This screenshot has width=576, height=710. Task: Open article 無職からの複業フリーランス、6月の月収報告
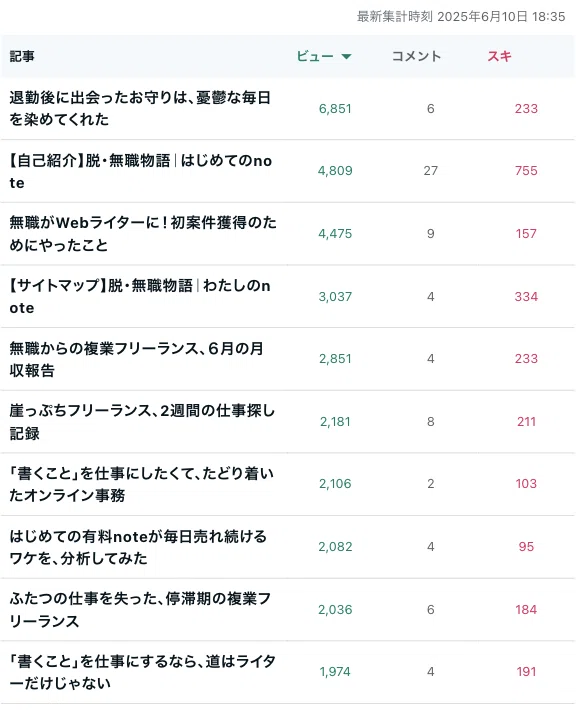pyautogui.click(x=136, y=359)
